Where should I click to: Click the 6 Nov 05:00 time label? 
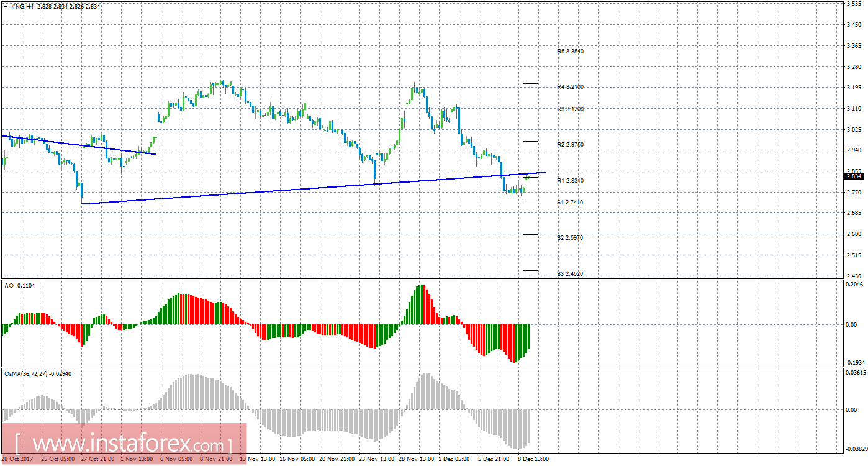(x=176, y=459)
